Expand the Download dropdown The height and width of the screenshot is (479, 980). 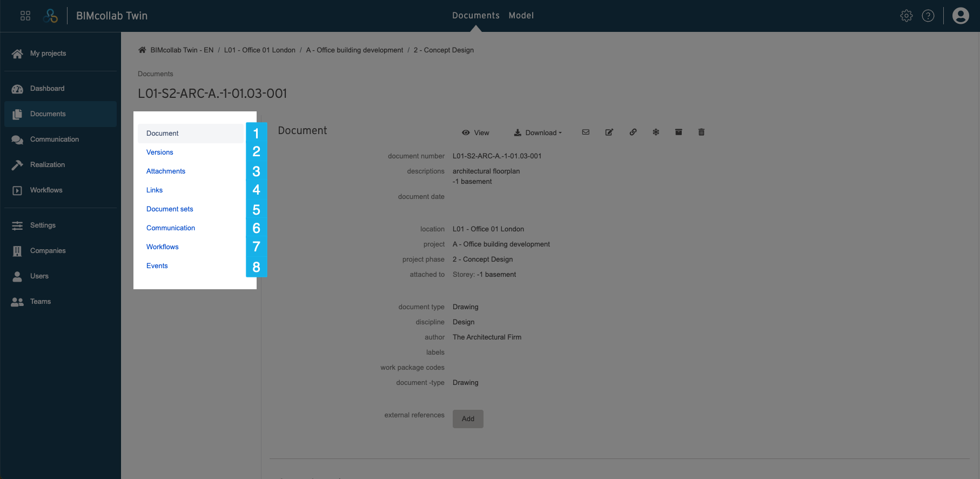tap(538, 132)
